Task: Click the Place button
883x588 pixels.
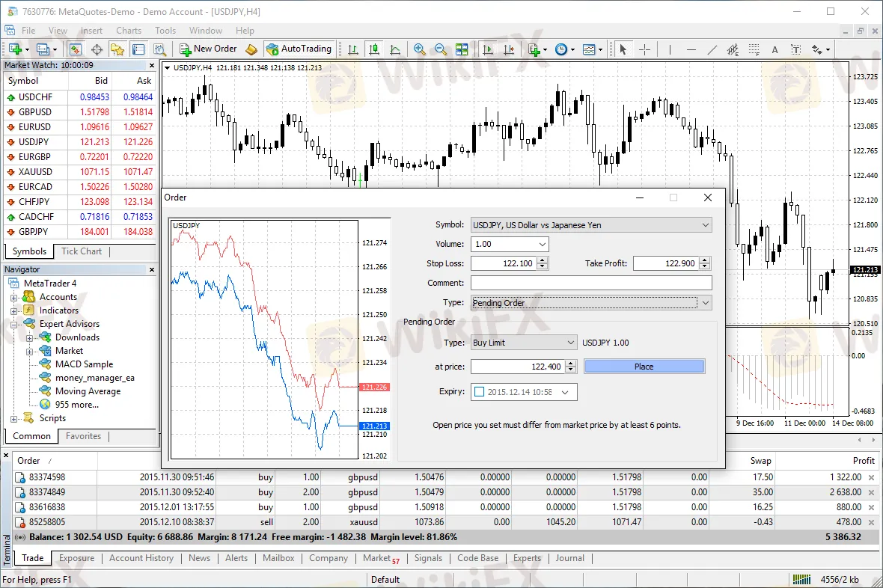Action: point(644,367)
